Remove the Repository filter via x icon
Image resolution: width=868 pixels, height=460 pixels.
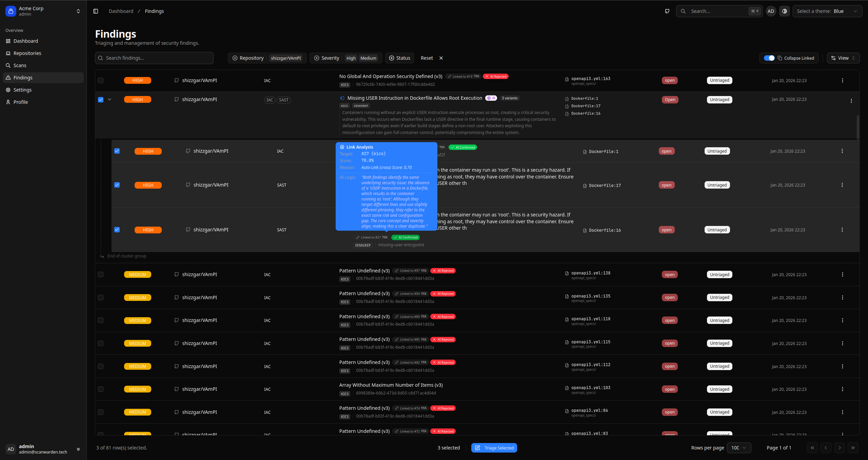tap(235, 58)
